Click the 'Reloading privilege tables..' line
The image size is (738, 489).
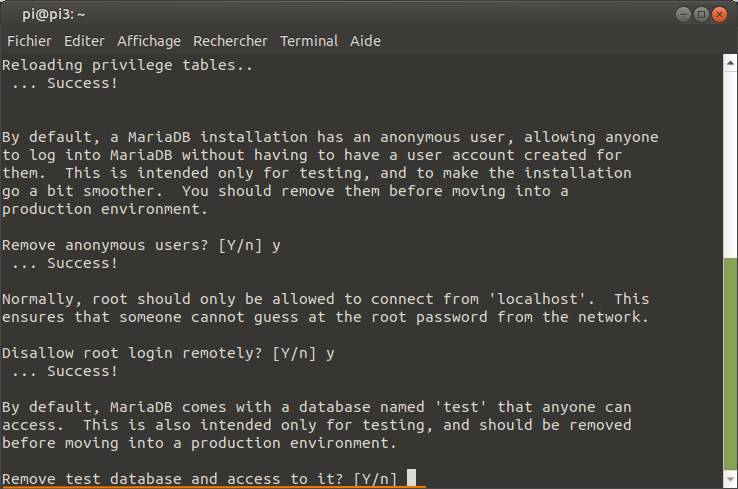(x=127, y=65)
